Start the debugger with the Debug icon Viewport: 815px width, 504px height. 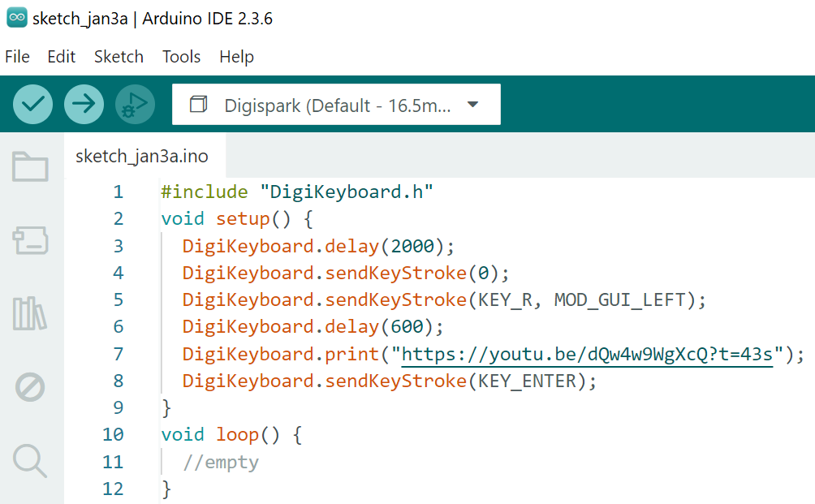click(135, 104)
